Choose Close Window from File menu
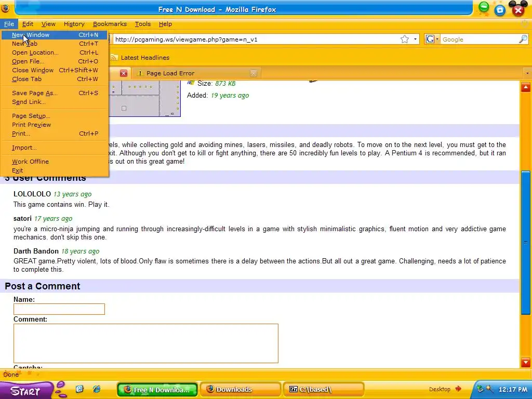 (x=54, y=70)
